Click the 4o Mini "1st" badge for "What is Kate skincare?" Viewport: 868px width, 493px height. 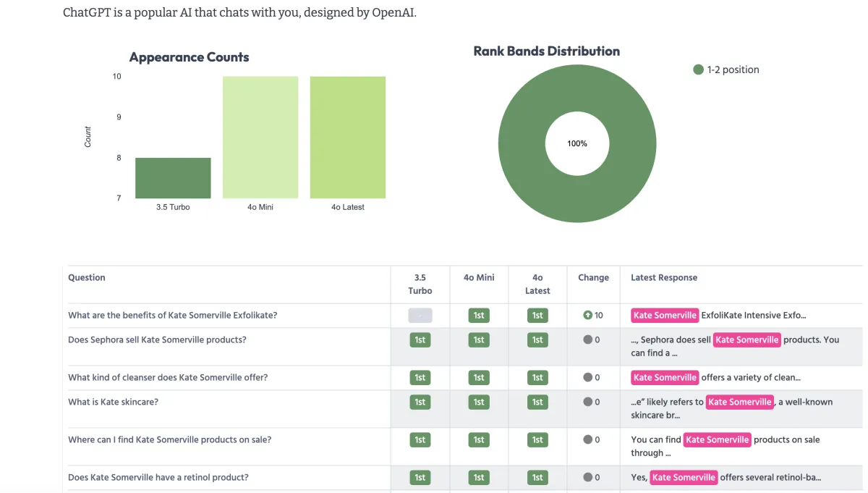tap(479, 402)
